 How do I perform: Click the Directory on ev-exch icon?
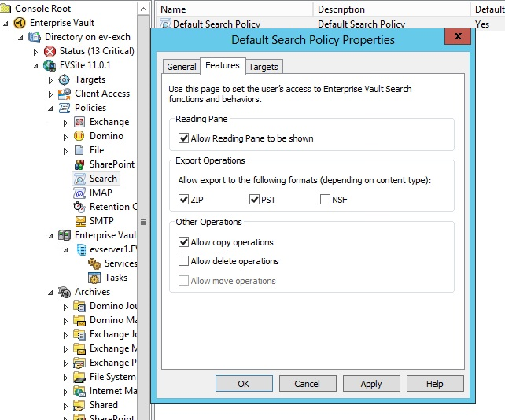click(x=35, y=37)
